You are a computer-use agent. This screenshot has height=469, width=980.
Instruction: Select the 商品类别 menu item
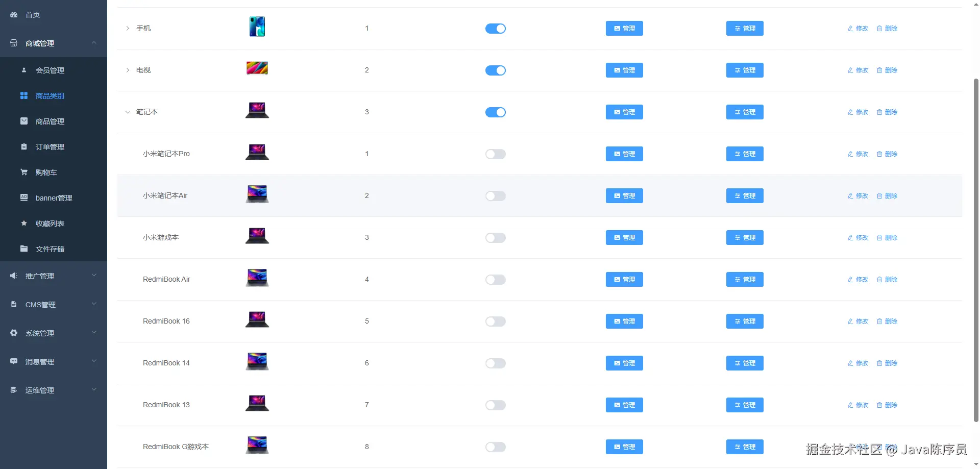click(50, 96)
